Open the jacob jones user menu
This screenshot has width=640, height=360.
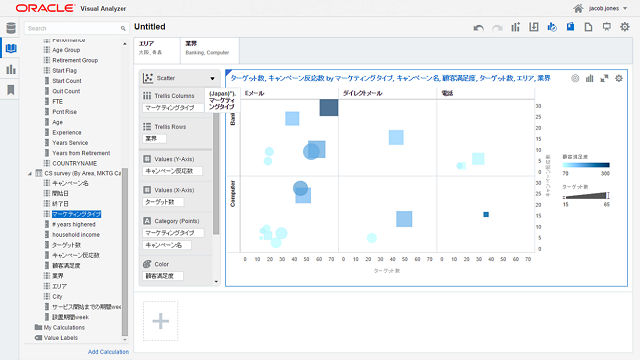(x=608, y=8)
